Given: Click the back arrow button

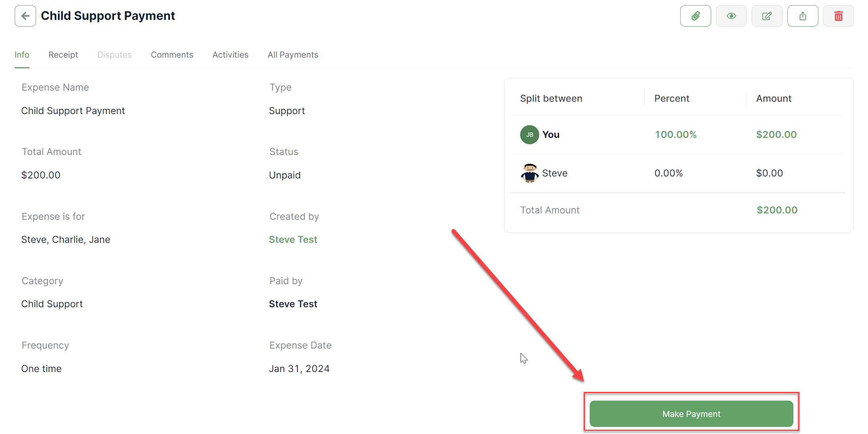Looking at the screenshot, I should click(25, 16).
